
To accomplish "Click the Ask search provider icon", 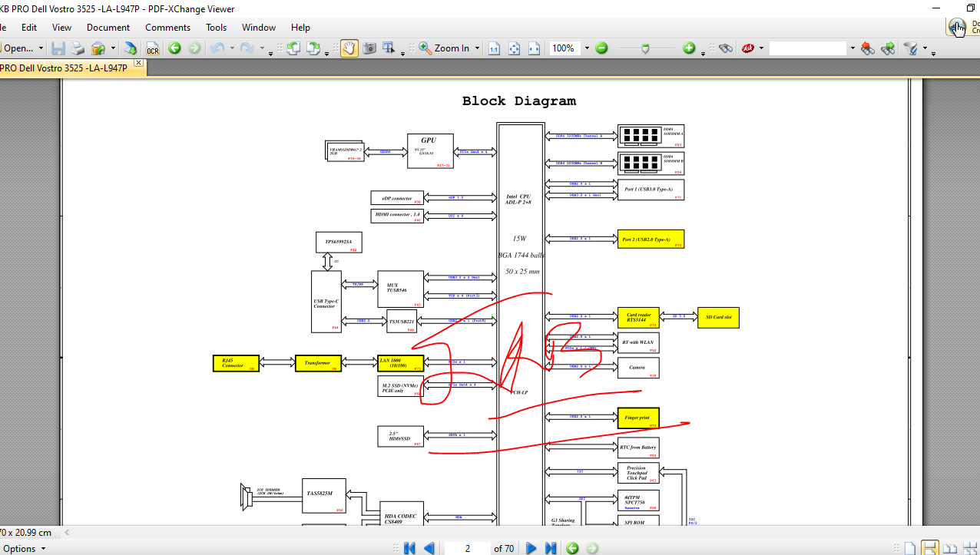I will point(747,48).
